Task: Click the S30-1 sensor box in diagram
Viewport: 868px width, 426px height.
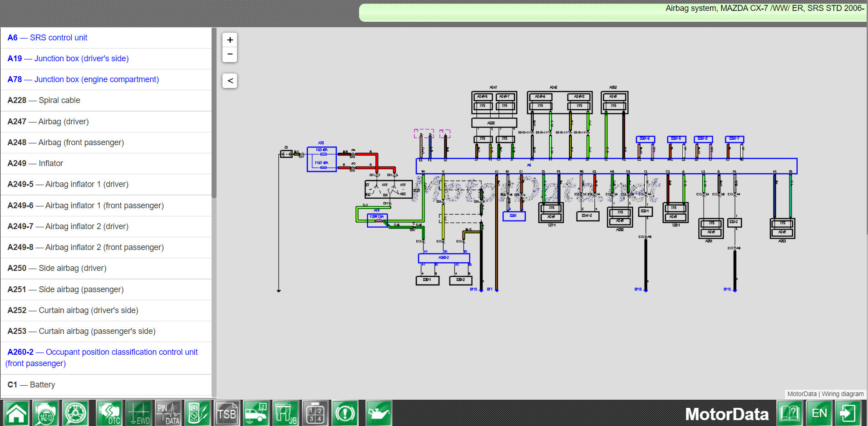Action: (427, 280)
